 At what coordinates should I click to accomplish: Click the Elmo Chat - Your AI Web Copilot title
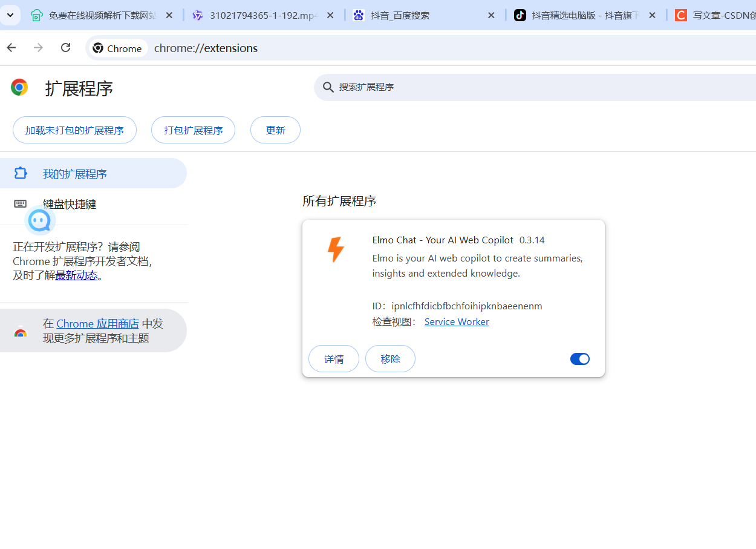tap(443, 240)
